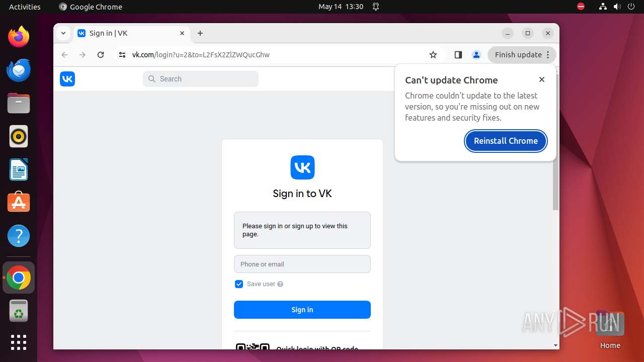Click the VK Search box

[201, 79]
